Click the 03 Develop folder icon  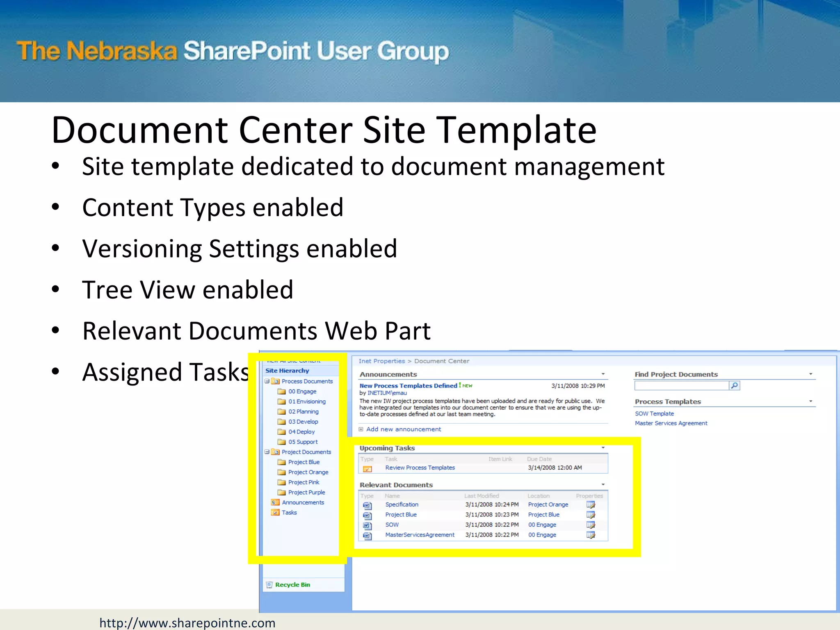point(281,422)
